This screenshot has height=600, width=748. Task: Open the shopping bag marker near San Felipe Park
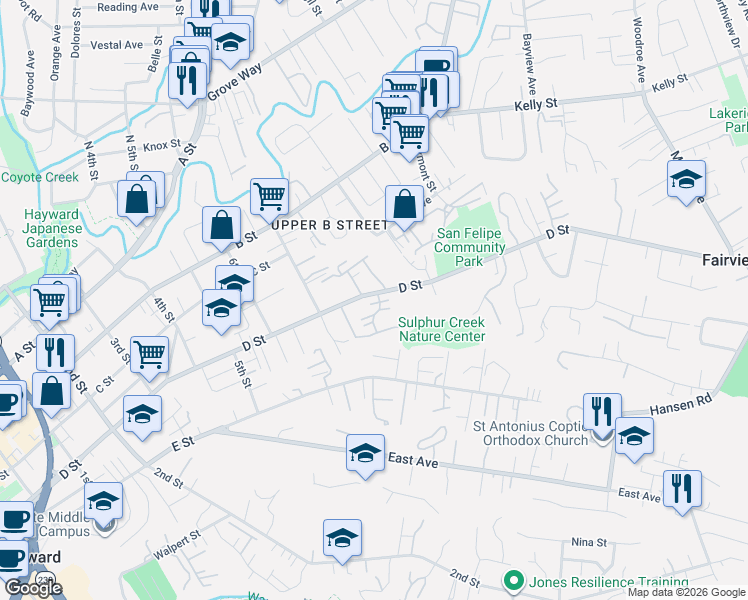coord(404,207)
